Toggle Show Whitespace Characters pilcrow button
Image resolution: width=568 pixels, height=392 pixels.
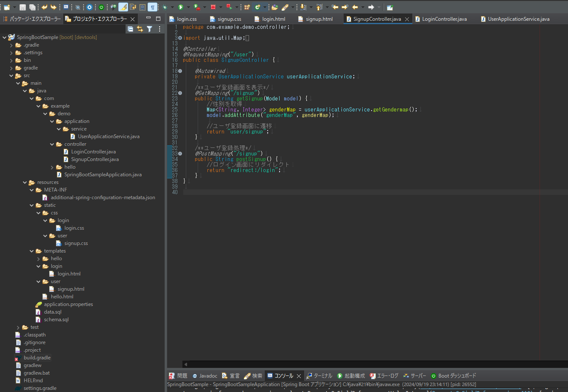click(152, 7)
